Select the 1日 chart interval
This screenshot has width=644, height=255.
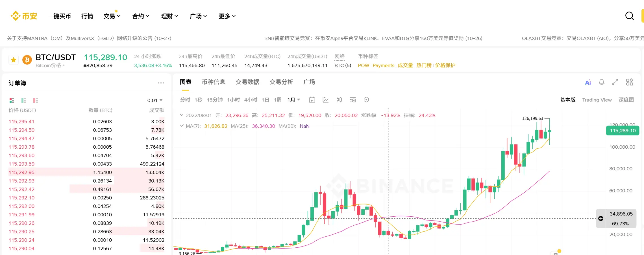(265, 100)
